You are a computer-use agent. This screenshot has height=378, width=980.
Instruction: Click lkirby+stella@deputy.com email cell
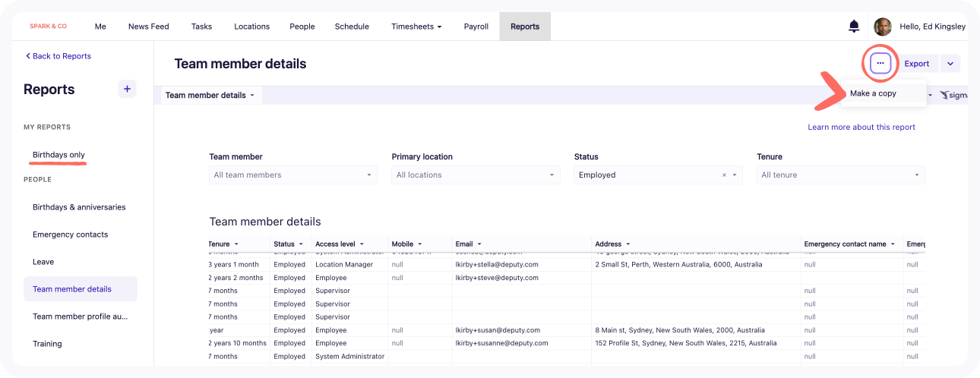click(522, 265)
